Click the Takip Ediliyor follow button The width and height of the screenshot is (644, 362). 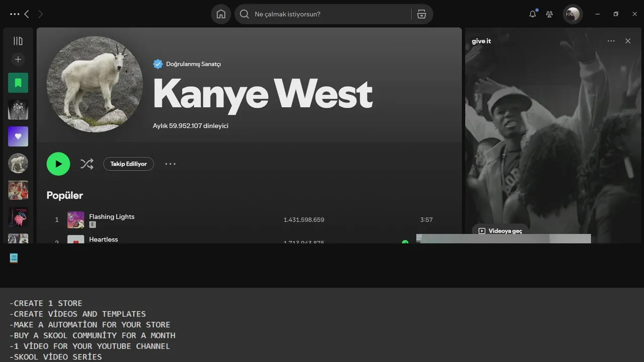(129, 164)
